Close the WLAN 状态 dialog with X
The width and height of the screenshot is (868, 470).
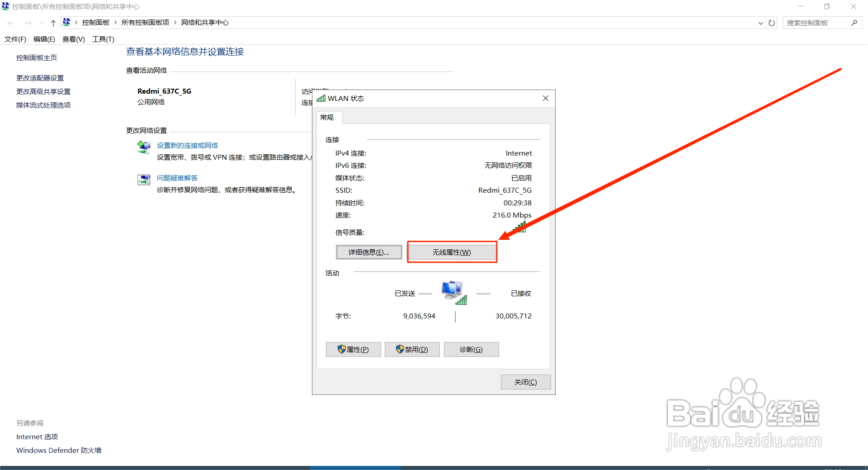(546, 99)
